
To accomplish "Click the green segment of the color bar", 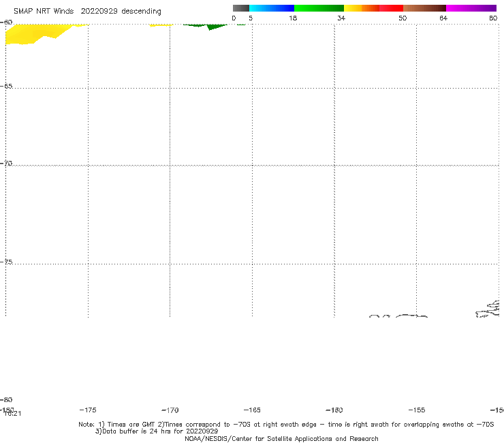I will (x=319, y=8).
